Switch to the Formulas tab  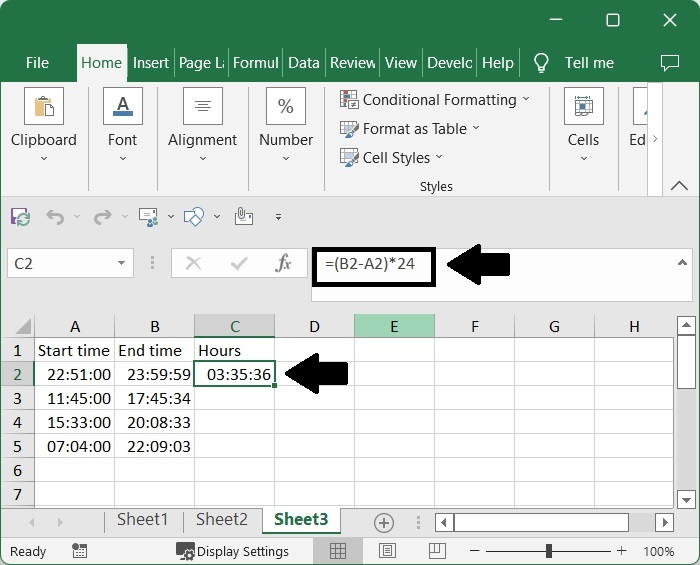(x=256, y=62)
